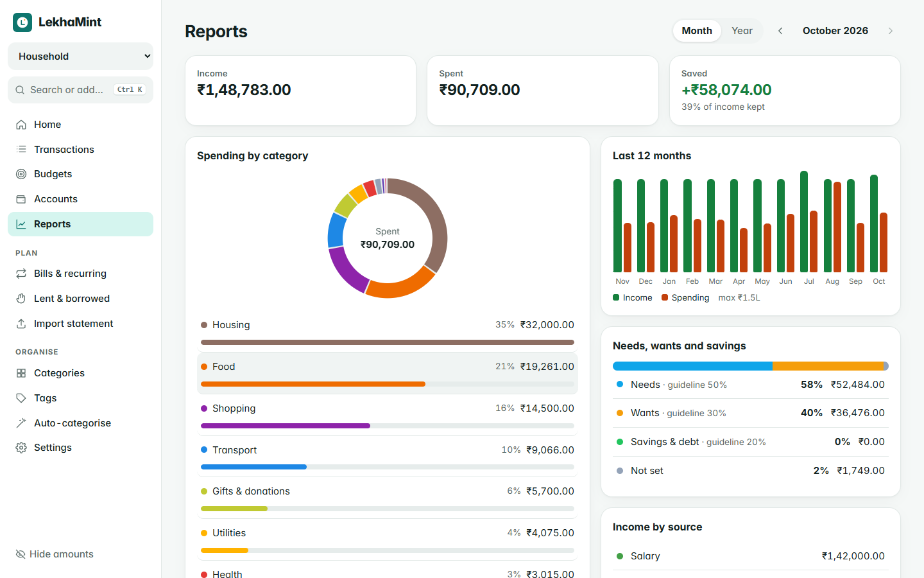
Task: Open Categories in the sidebar
Action: point(81,373)
